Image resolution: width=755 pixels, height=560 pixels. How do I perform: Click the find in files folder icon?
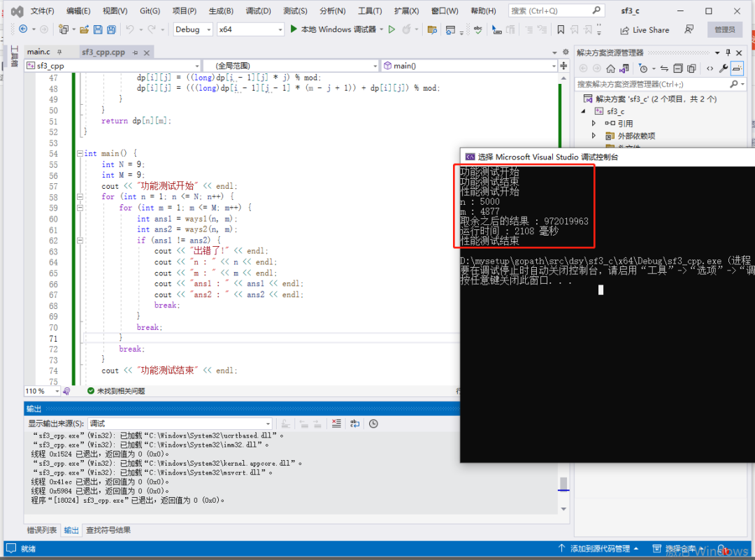[432, 30]
